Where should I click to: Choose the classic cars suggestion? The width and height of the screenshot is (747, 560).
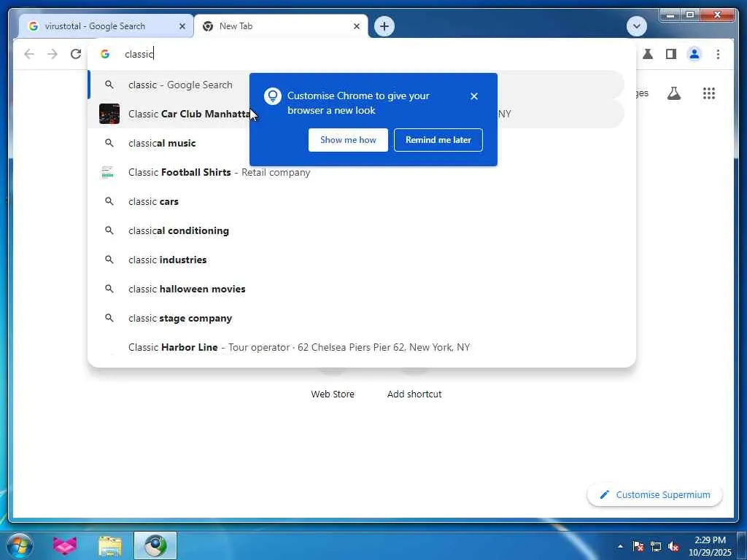356,201
